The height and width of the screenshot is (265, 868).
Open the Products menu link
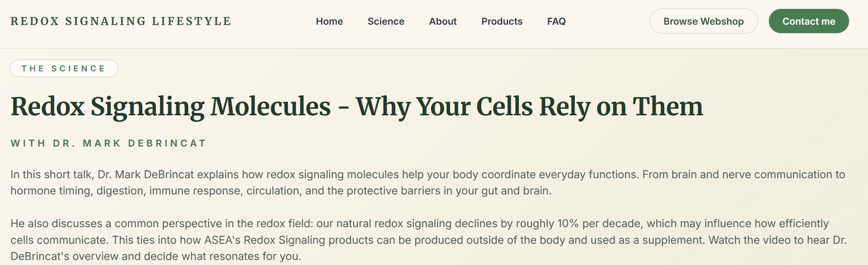502,22
